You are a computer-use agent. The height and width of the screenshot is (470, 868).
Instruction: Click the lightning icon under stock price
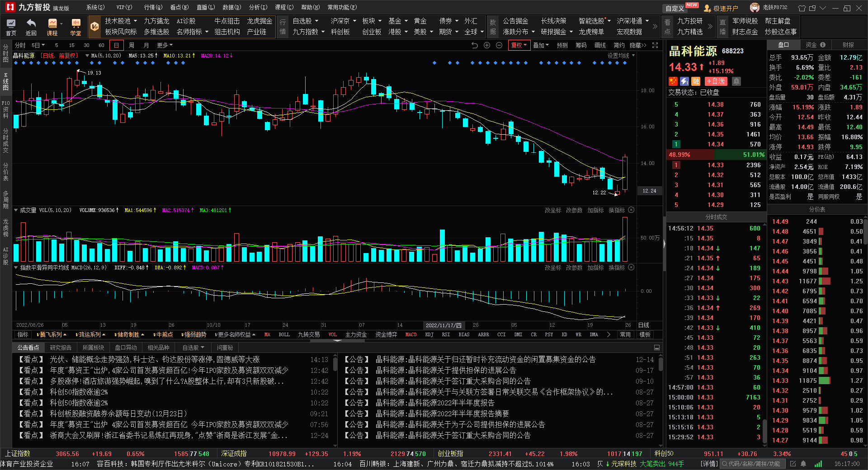684,81
